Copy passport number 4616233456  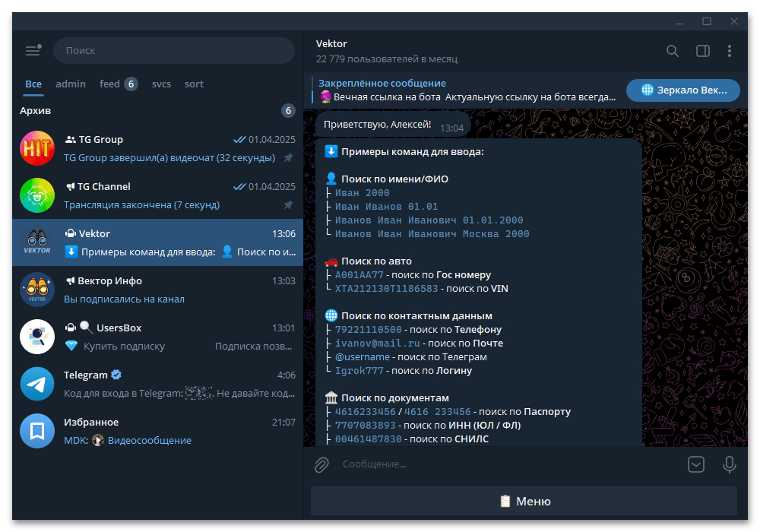point(366,411)
